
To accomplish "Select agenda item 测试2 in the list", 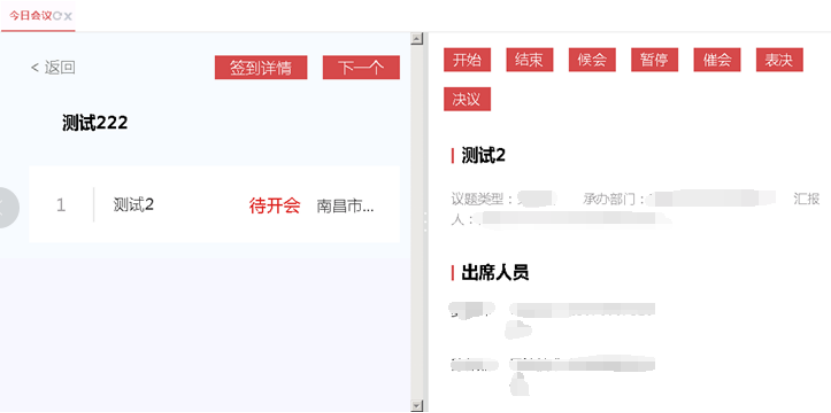I will click(x=134, y=205).
